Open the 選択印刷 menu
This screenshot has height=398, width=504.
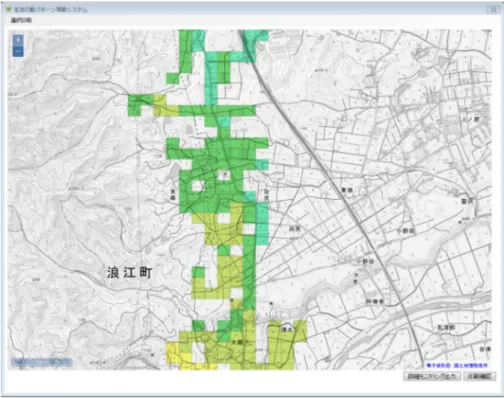coord(21,20)
